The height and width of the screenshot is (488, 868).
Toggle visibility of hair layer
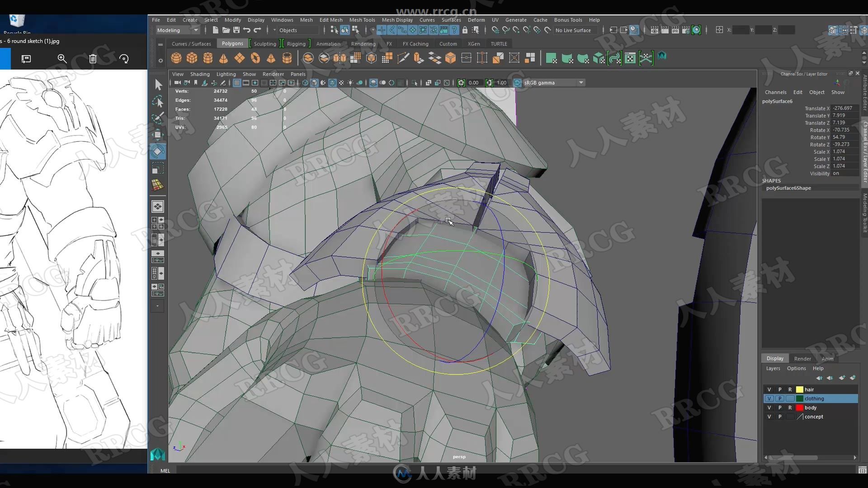click(x=769, y=389)
